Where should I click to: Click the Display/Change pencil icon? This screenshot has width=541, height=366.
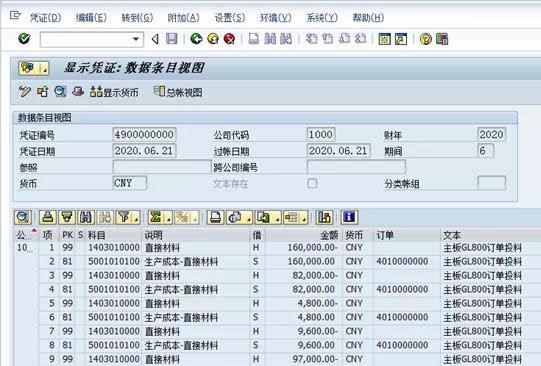(x=25, y=91)
